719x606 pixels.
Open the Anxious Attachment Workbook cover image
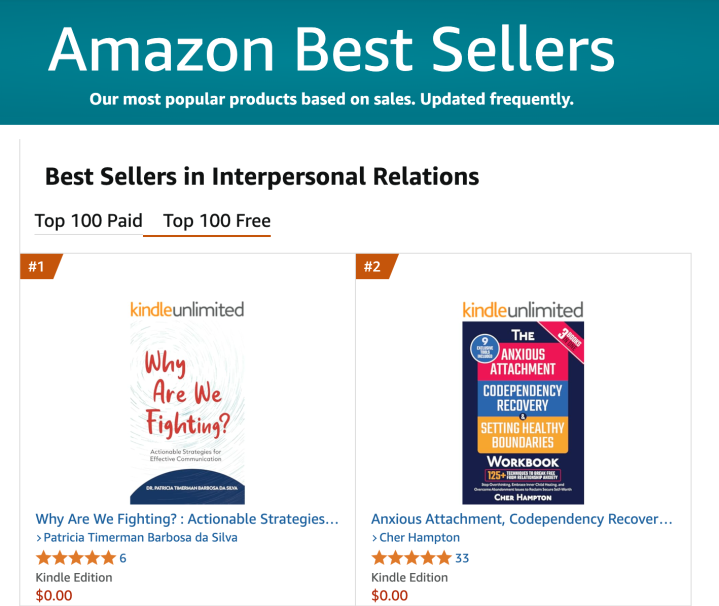pyautogui.click(x=522, y=413)
